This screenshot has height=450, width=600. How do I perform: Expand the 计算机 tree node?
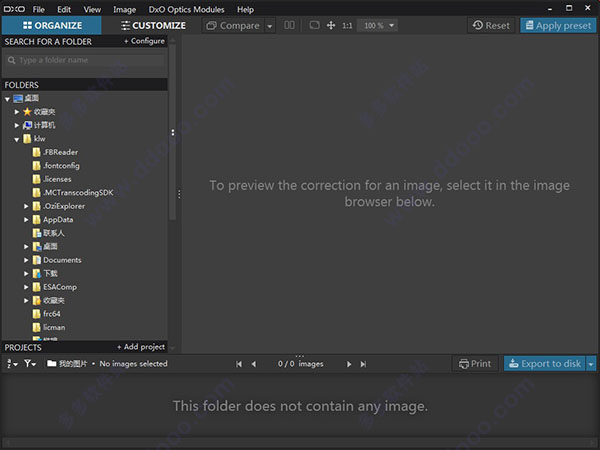[17, 125]
